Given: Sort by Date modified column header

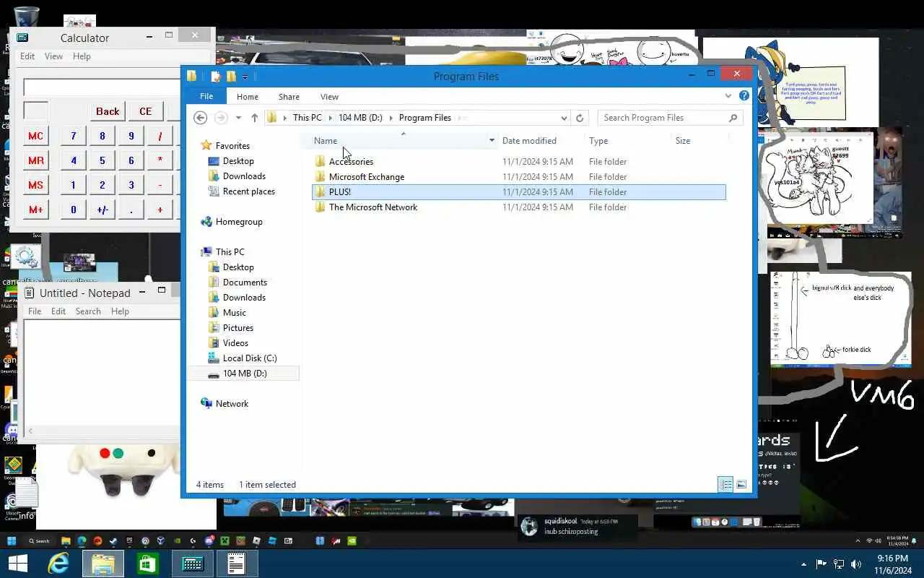Looking at the screenshot, I should point(529,141).
